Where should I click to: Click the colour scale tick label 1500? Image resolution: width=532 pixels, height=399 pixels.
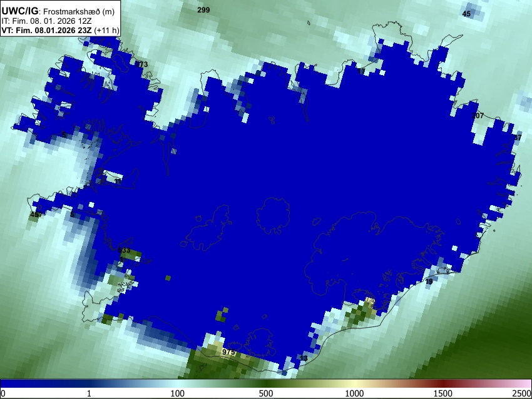pyautogui.click(x=443, y=393)
